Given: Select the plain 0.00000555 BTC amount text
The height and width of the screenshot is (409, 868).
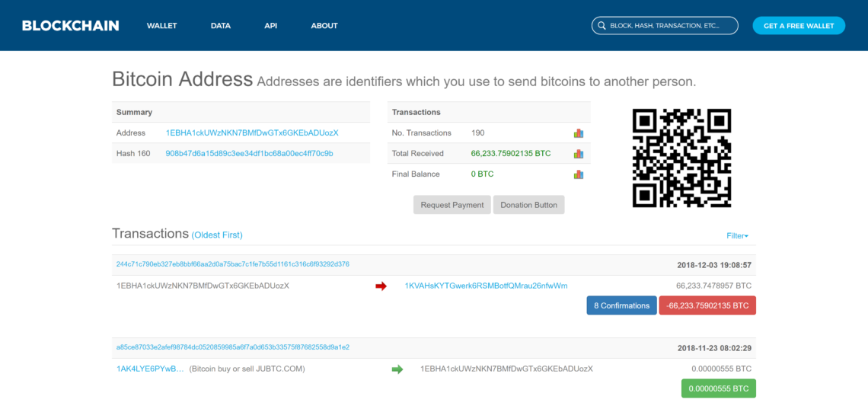Looking at the screenshot, I should coord(721,369).
